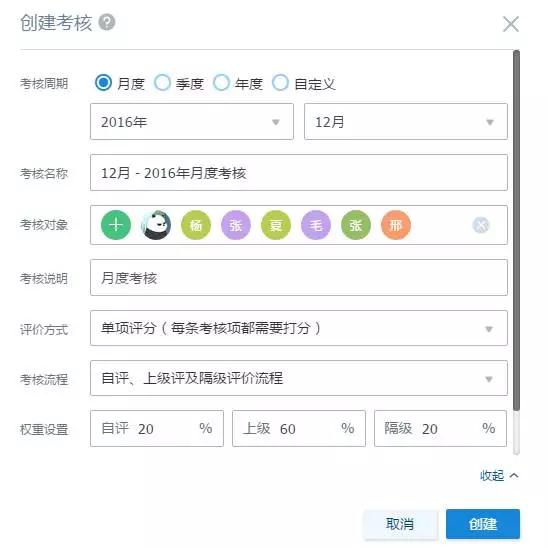
Task: Click the 毛 avatar circle
Action: (x=316, y=225)
